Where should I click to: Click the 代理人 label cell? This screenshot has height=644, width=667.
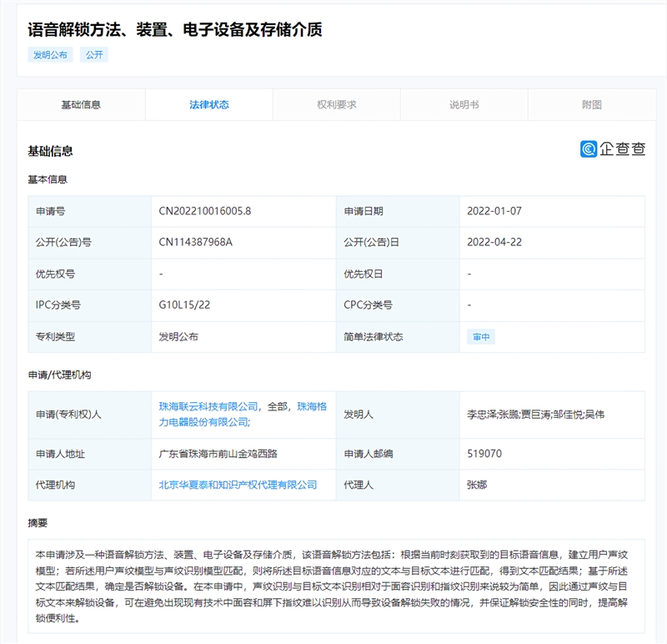[x=398, y=485]
